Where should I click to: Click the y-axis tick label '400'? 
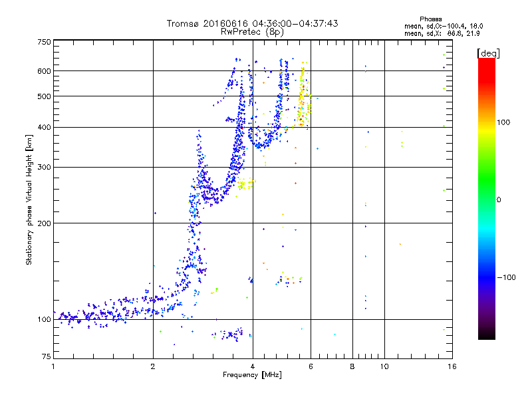tap(45, 128)
